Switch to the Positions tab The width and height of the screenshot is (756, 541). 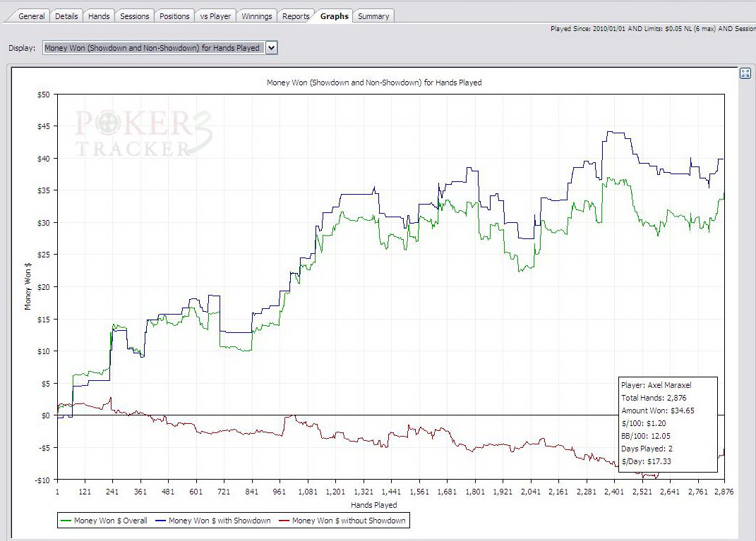(174, 16)
